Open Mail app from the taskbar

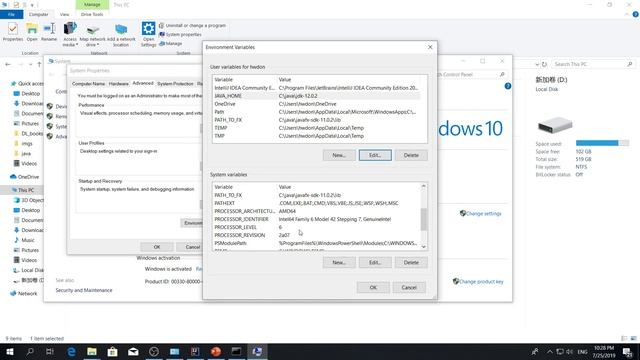click(x=133, y=351)
